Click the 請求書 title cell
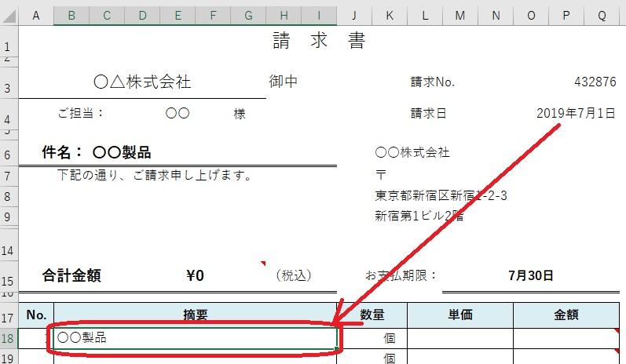Viewport: 626px width, 364px height. coord(319,41)
